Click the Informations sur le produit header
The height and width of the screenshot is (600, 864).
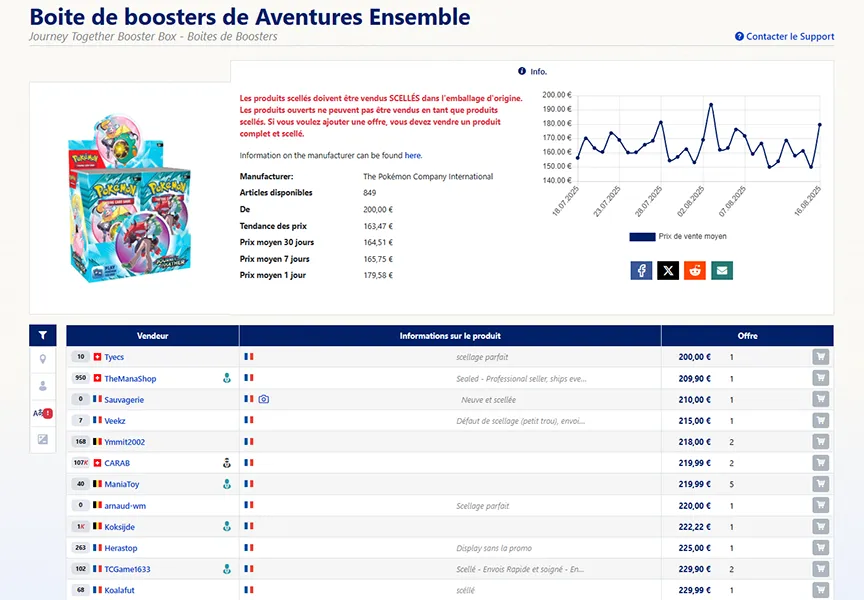coord(450,336)
